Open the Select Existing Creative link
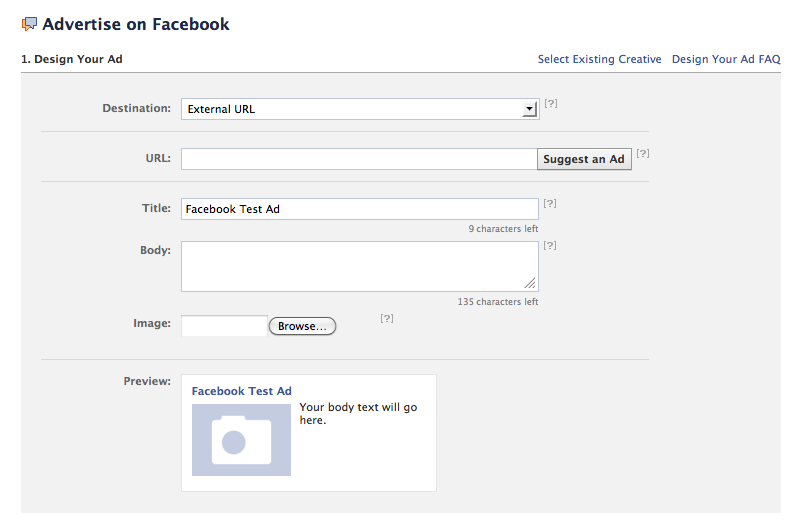Image resolution: width=803 pixels, height=521 pixels. 599,59
